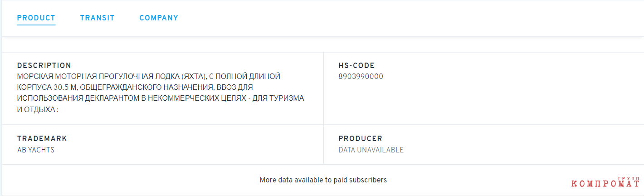Viewport: 644px width, 196px height.
Task: Click the small 'групп' text above the logo
Action: click(628, 178)
